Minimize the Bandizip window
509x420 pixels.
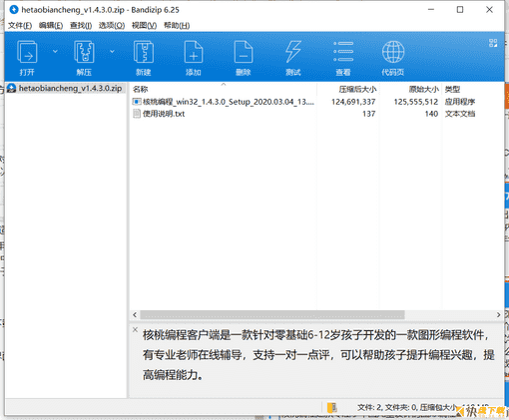pos(431,10)
